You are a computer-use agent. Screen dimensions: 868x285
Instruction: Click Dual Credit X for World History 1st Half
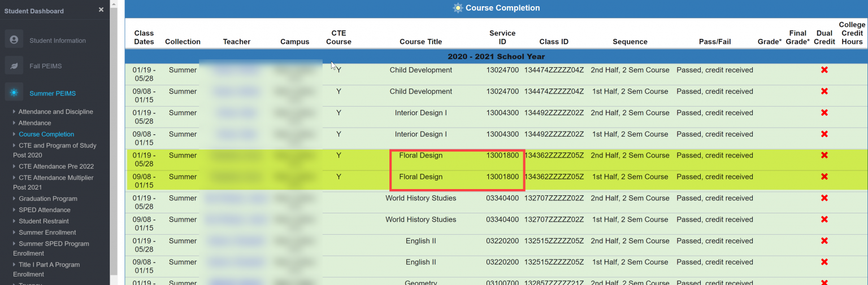pos(824,220)
